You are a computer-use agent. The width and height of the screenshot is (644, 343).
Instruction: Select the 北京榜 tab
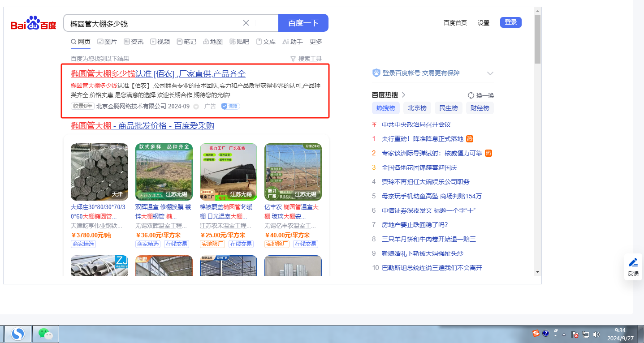[x=417, y=108]
